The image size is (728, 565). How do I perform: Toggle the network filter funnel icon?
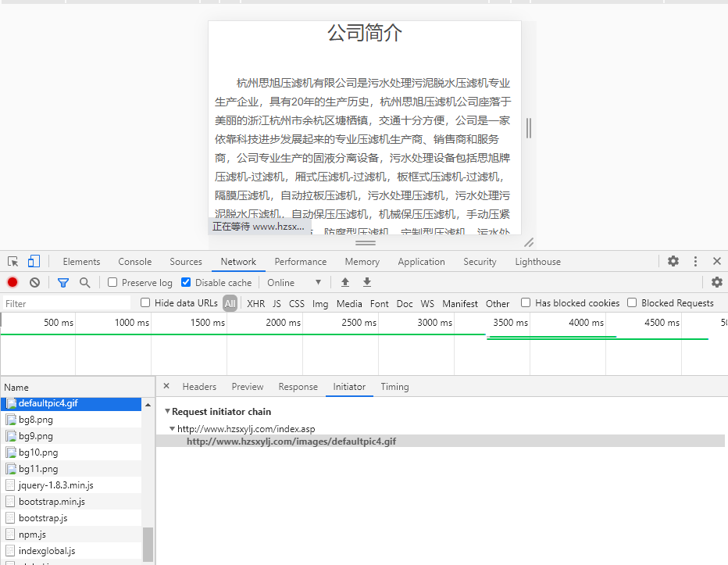(x=63, y=283)
